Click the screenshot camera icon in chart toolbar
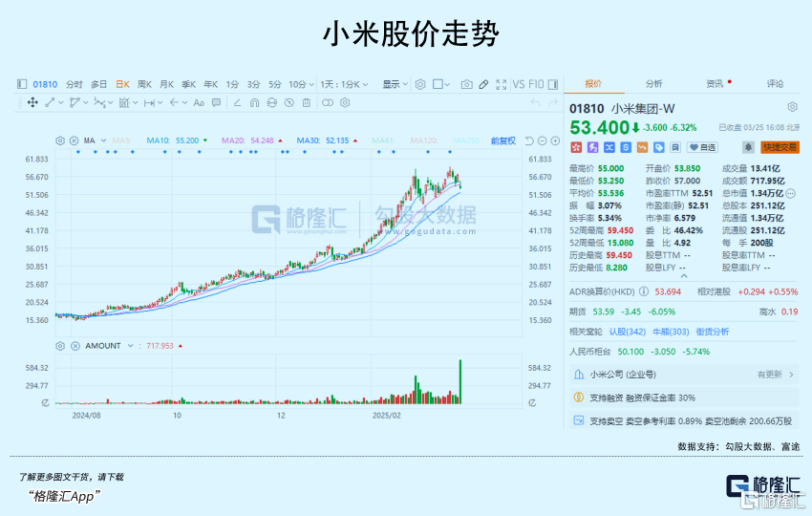Image resolution: width=812 pixels, height=516 pixels. click(x=466, y=84)
